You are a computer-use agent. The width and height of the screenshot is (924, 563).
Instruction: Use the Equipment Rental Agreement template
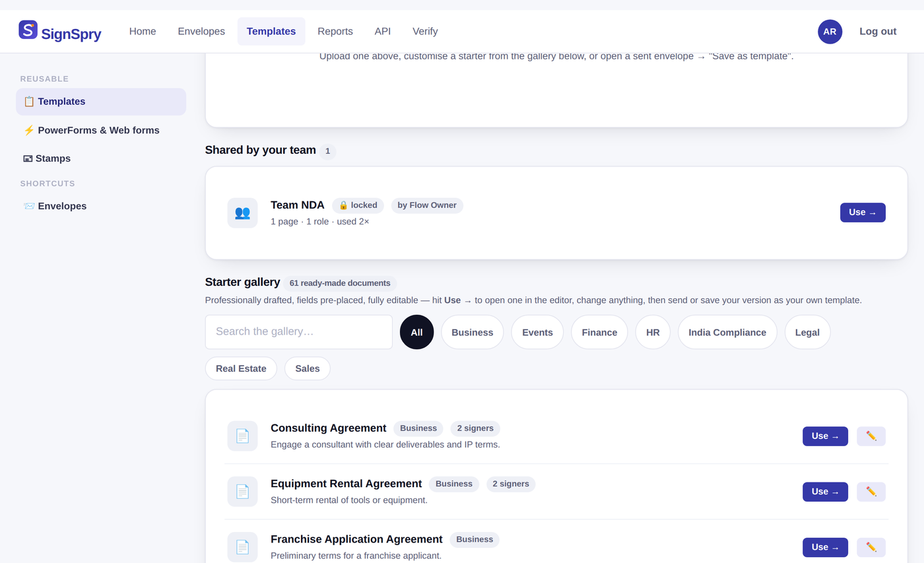825,492
